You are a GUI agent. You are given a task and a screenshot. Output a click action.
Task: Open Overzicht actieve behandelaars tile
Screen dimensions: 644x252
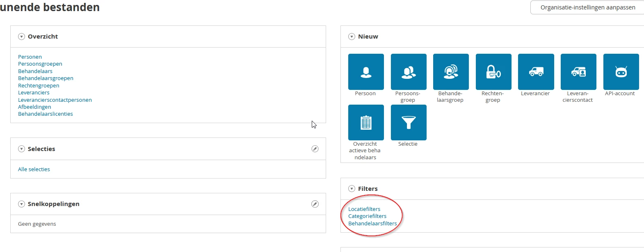pyautogui.click(x=366, y=122)
